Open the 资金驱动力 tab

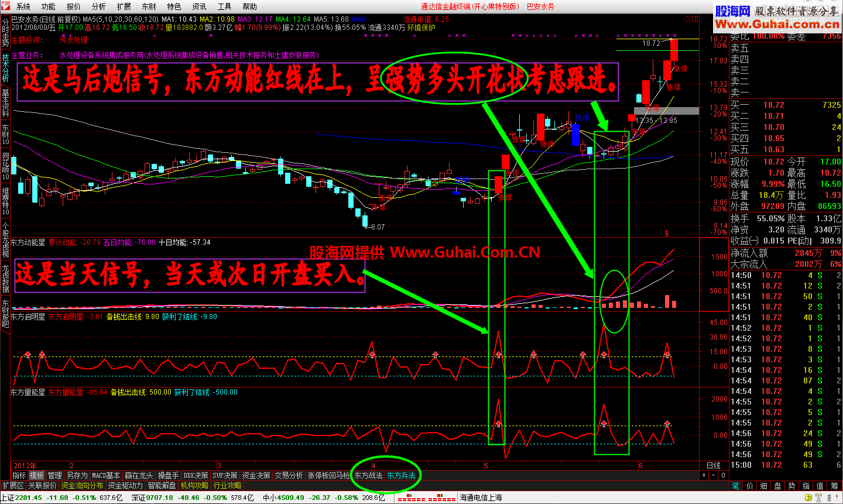point(125,485)
